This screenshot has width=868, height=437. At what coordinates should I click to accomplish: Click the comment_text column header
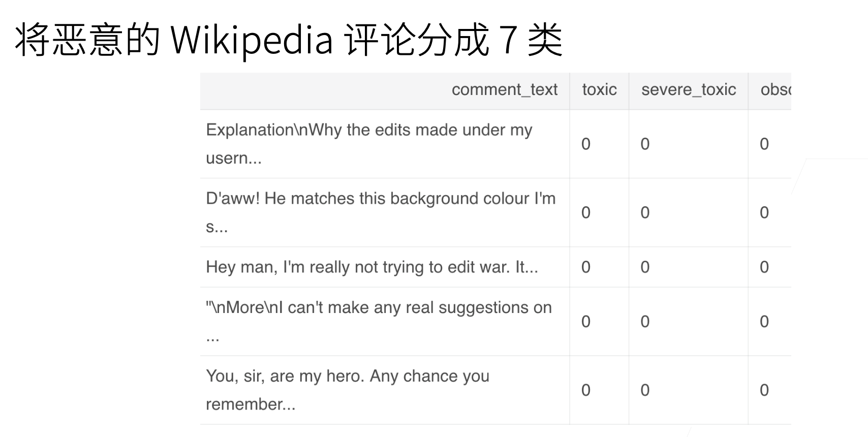[x=504, y=90]
